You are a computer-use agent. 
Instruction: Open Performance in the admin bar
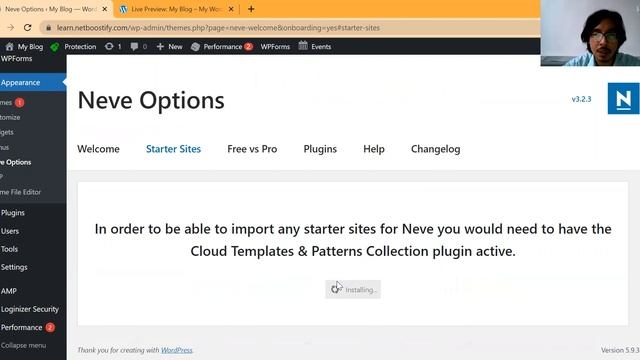coord(222,47)
